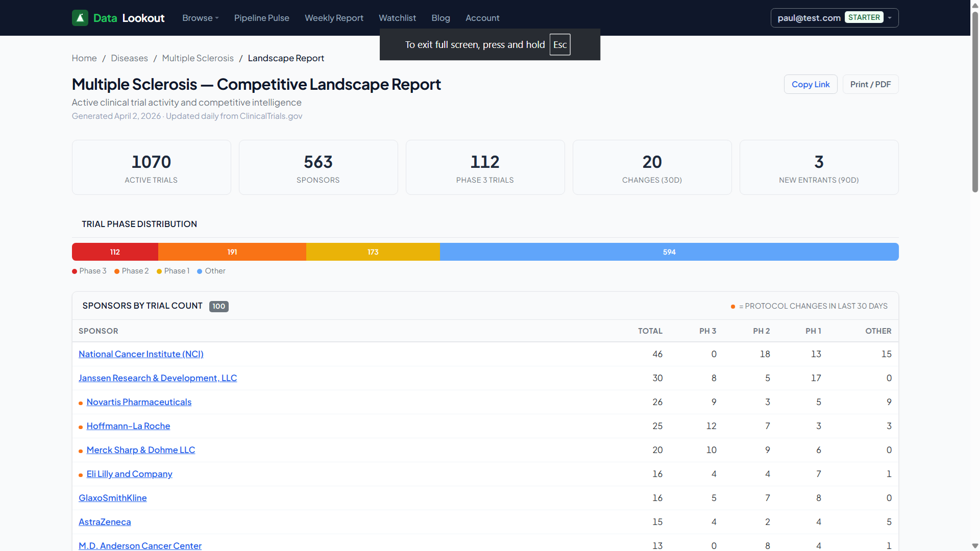
Task: Click the Copy Link button
Action: [x=811, y=84]
